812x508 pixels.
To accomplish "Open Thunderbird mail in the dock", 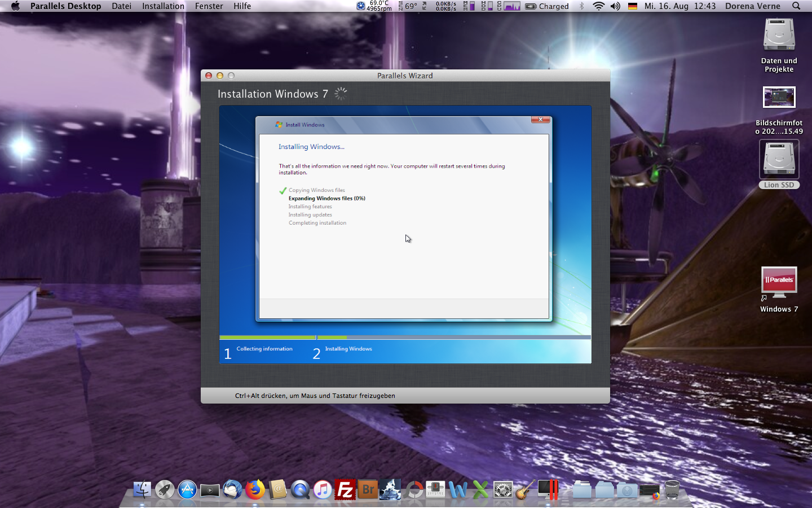I will pyautogui.click(x=232, y=490).
